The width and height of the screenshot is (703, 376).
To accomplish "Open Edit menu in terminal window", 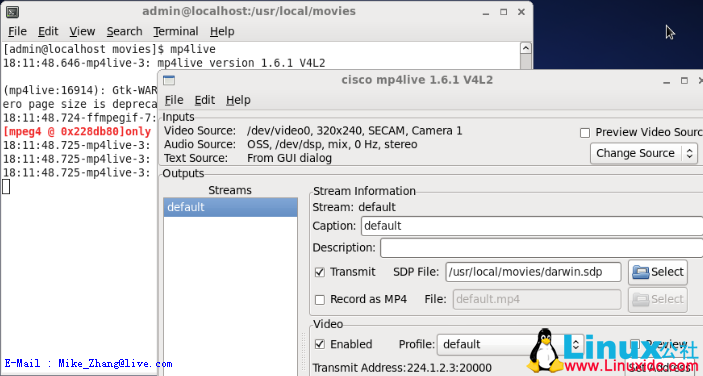I will pos(48,31).
